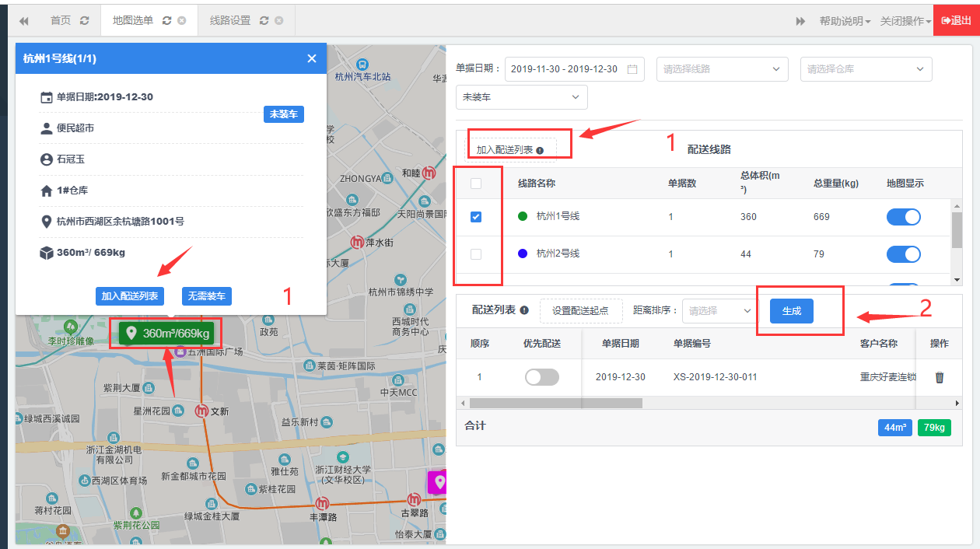The image size is (980, 549).
Task: Click the green 360m³/669kg map marker
Action: (166, 334)
